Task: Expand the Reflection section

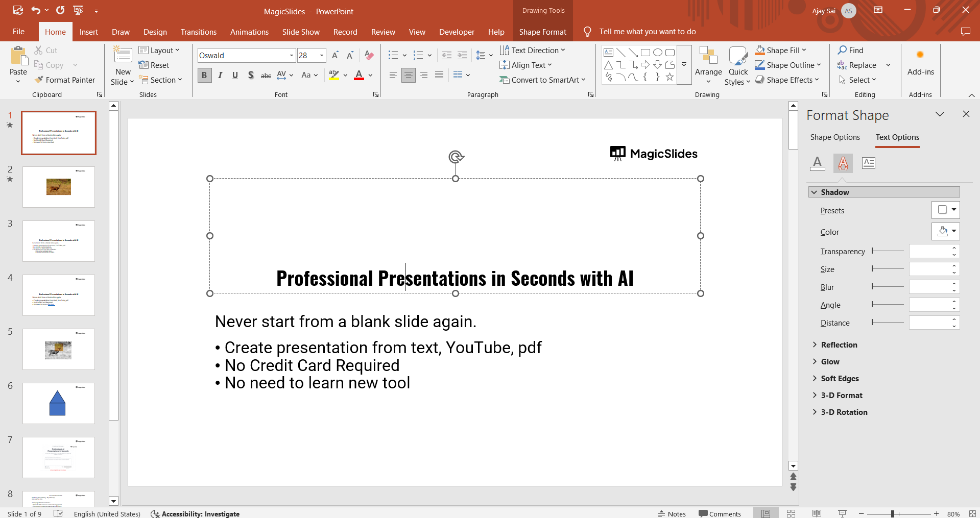Action: coord(839,345)
